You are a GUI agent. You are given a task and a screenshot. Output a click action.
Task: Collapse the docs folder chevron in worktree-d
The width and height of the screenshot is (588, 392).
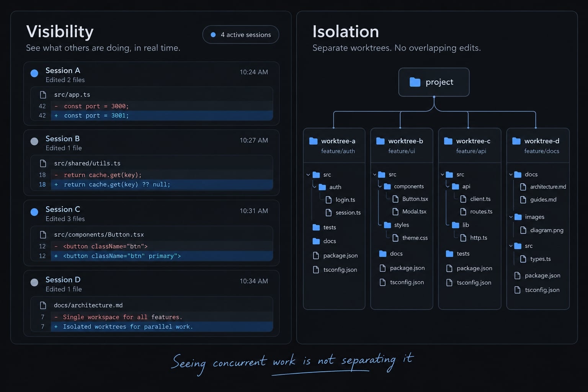511,175
